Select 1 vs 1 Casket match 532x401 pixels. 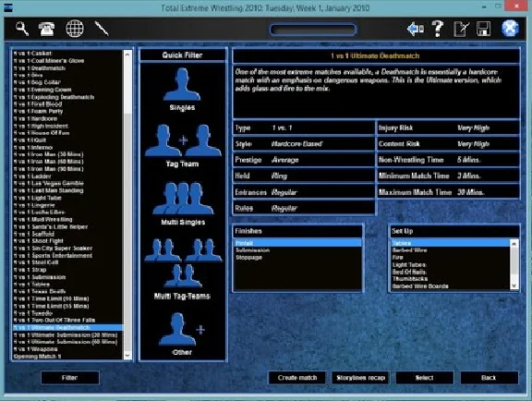(x=67, y=54)
